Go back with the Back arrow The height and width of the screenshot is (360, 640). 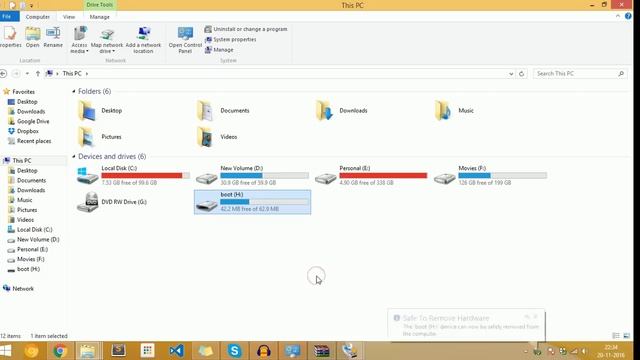pyautogui.click(x=3, y=73)
